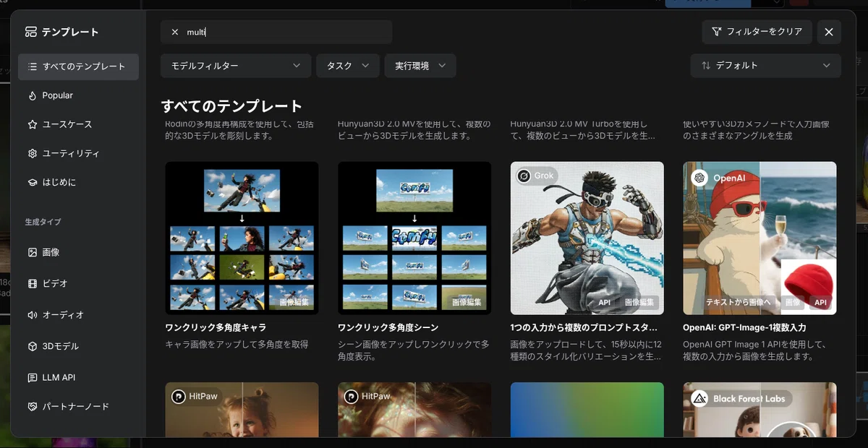Image resolution: width=868 pixels, height=448 pixels.
Task: Click the speaker icon beside オーディオ
Action: click(32, 315)
